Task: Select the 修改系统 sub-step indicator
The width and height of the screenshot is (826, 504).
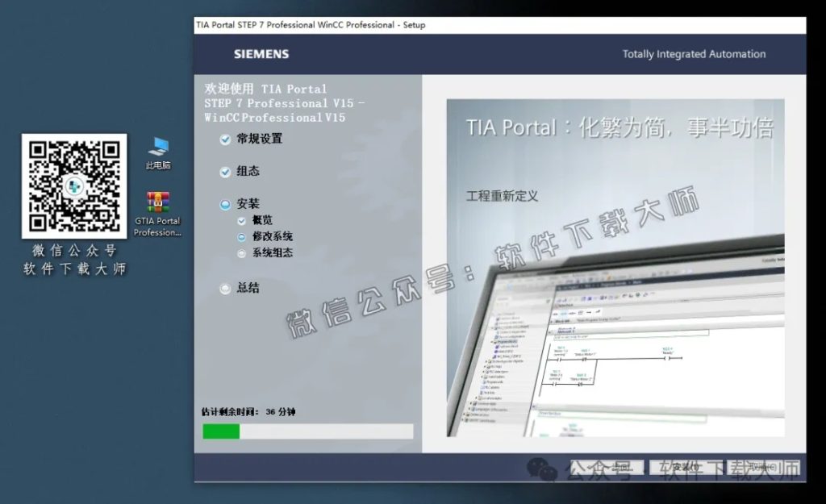Action: click(240, 235)
